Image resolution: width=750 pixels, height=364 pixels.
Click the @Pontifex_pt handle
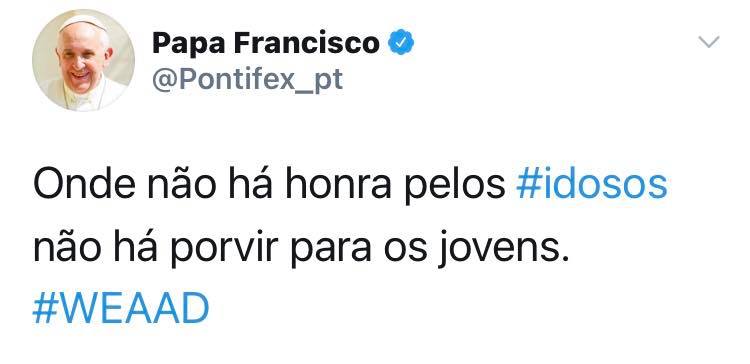tap(247, 80)
